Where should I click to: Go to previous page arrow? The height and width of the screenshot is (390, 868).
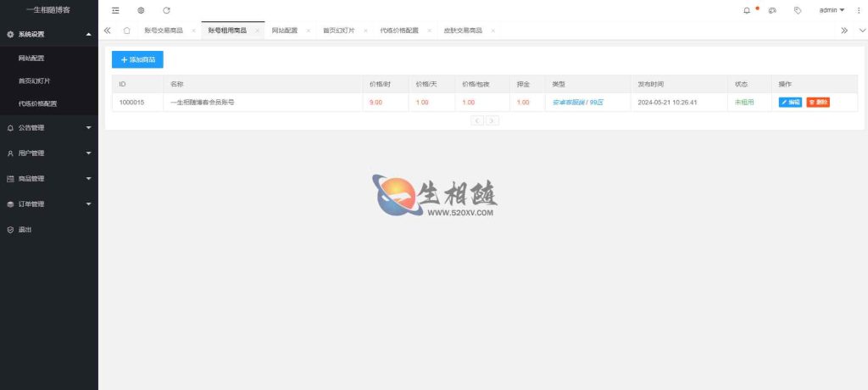(477, 120)
